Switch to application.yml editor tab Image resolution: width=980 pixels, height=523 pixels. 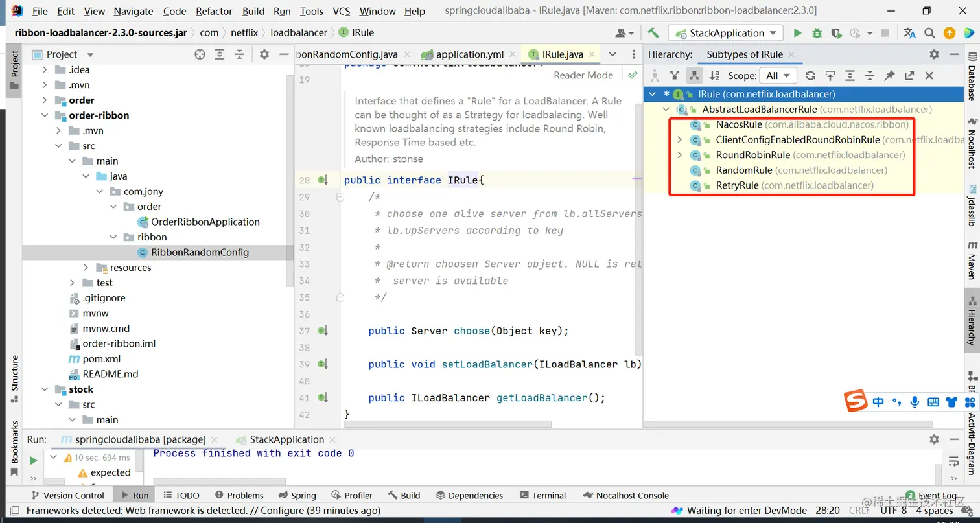tap(470, 54)
